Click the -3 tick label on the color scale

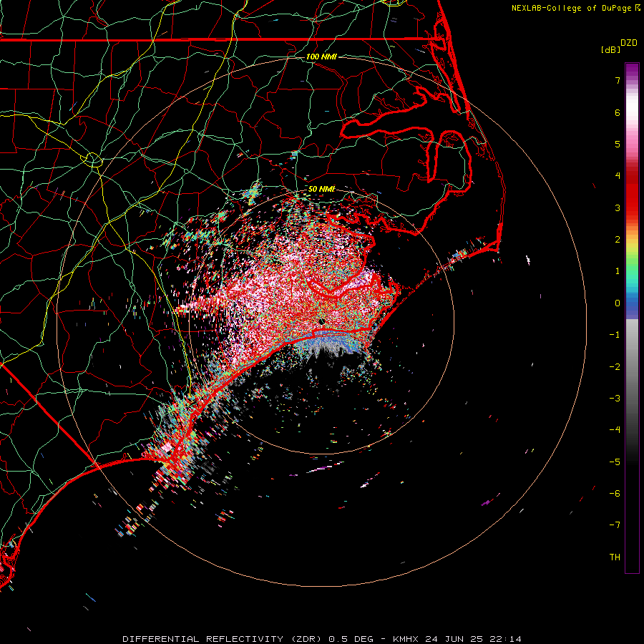615,399
